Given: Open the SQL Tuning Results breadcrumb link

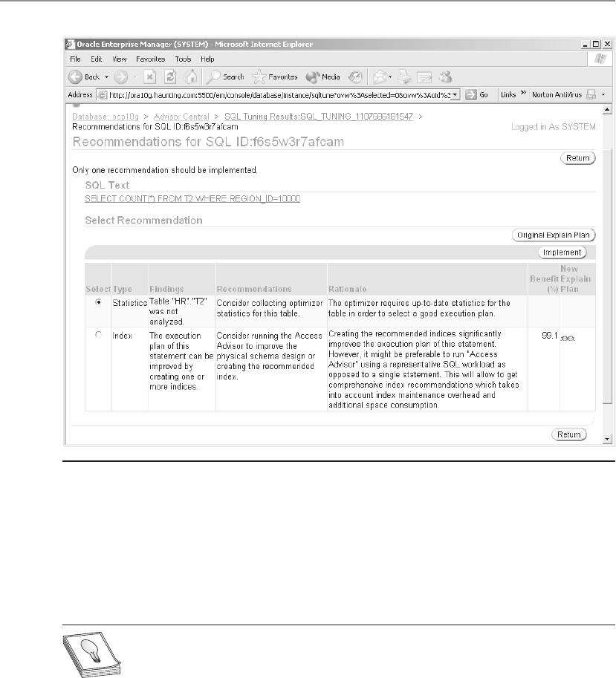Looking at the screenshot, I should (x=318, y=117).
